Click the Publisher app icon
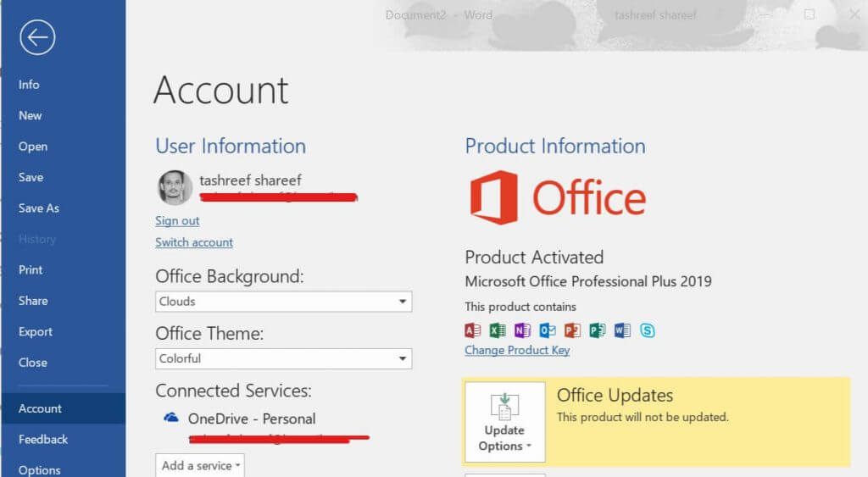 click(598, 330)
